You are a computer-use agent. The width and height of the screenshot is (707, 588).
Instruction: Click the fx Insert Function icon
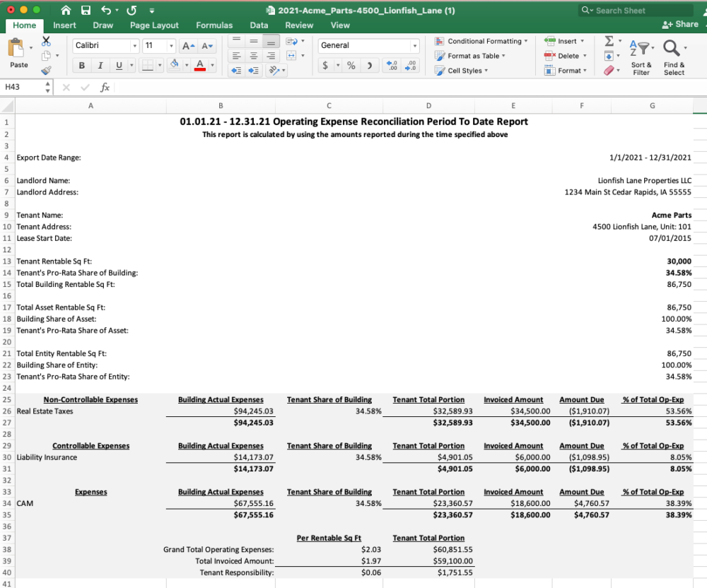[105, 88]
